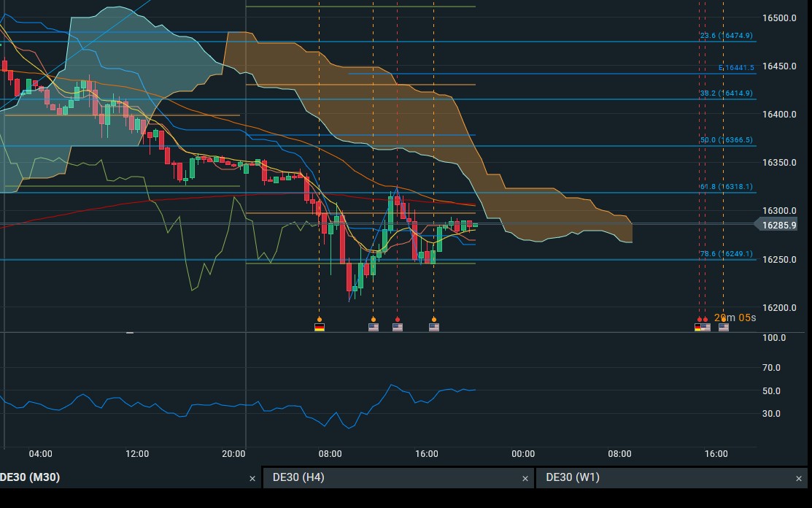This screenshot has height=508, width=812.
Task: Click the current price label 16285.9
Action: pos(776,226)
